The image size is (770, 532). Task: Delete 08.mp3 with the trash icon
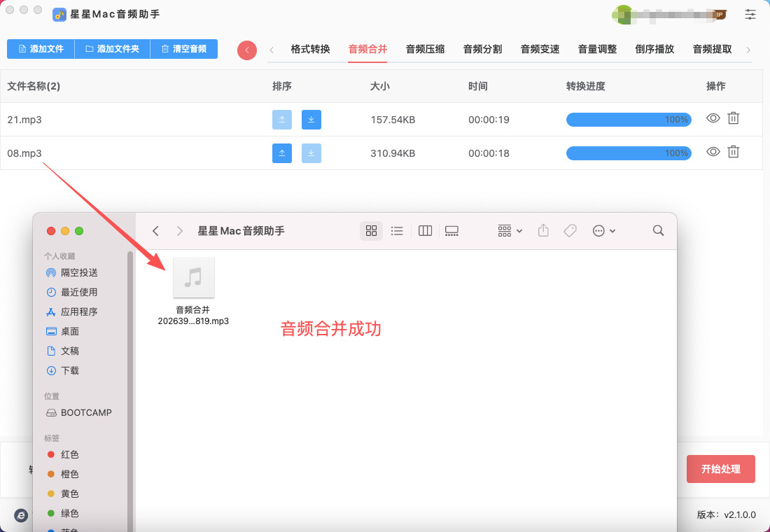coord(733,151)
